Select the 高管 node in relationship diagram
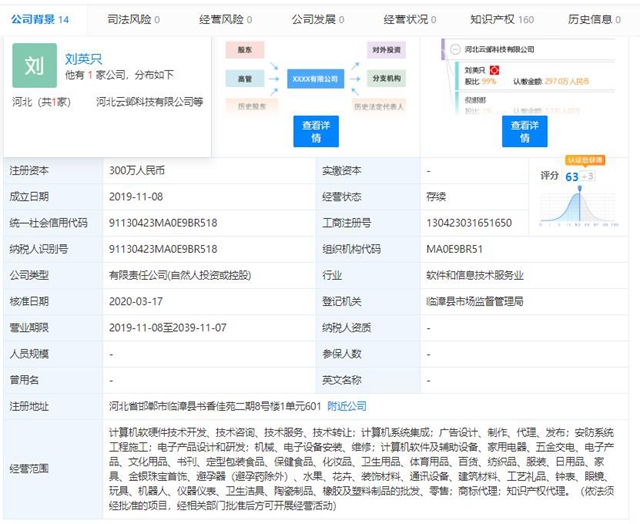This screenshot has height=524, width=640. pos(245,76)
